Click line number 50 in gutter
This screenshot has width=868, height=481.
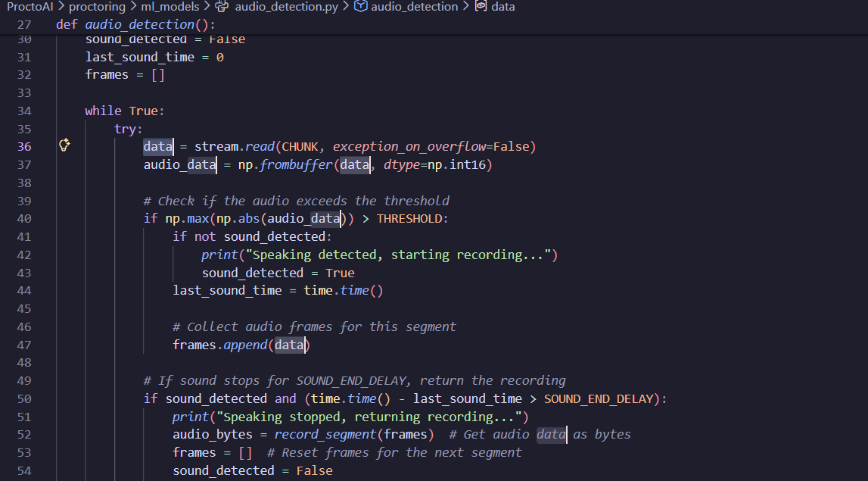point(23,399)
